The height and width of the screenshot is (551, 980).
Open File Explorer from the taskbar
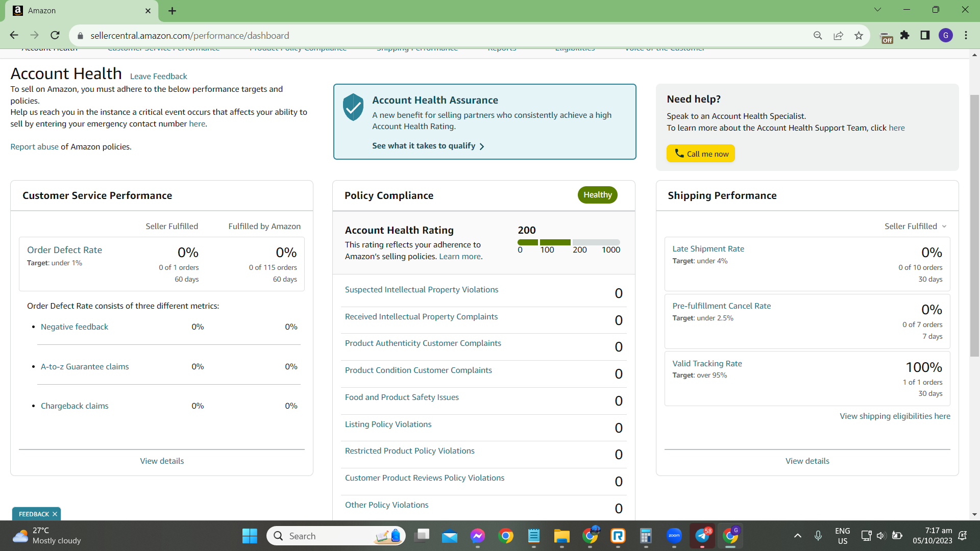point(561,536)
